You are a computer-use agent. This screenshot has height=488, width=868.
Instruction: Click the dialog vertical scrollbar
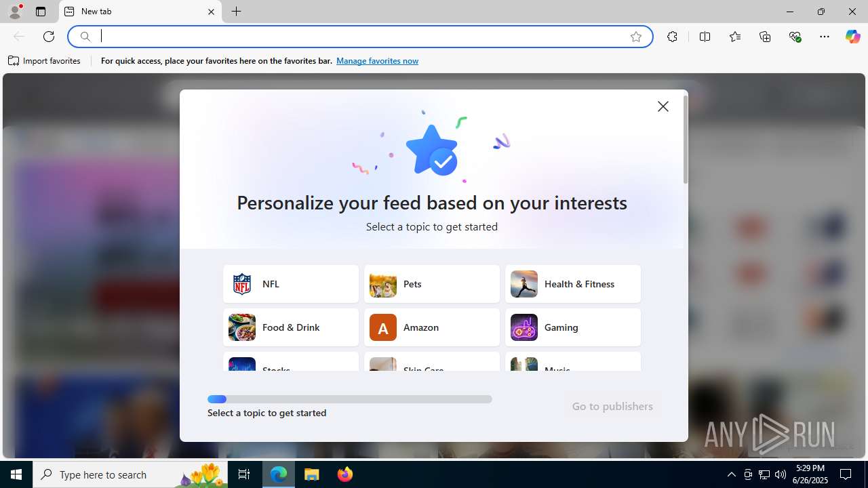(686, 139)
